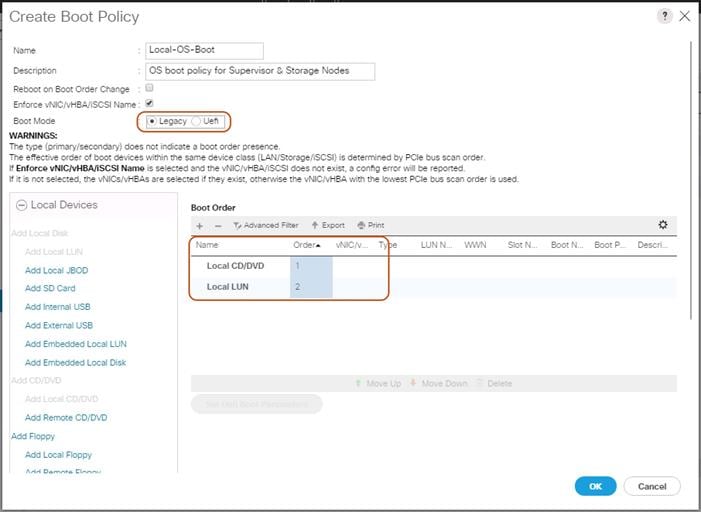Click the help question mark icon
The width and height of the screenshot is (701, 512).
pyautogui.click(x=664, y=17)
